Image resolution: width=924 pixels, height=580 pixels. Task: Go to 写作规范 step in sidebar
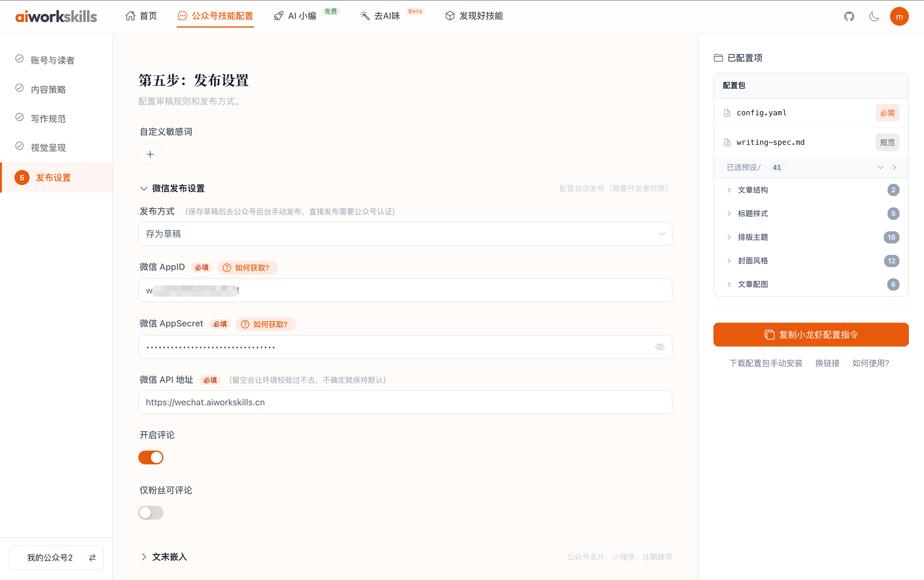48,118
